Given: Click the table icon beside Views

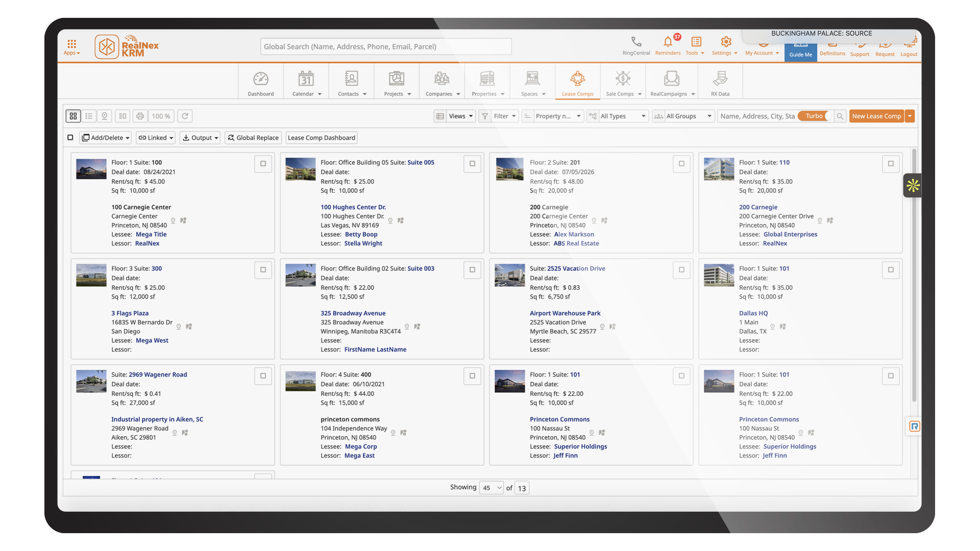Looking at the screenshot, I should (x=440, y=116).
